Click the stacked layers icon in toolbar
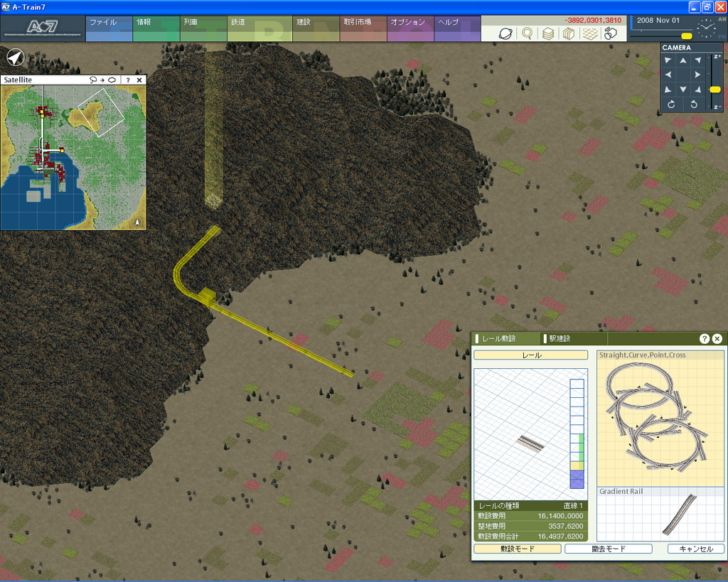Viewport: 728px width, 582px height. point(548,33)
